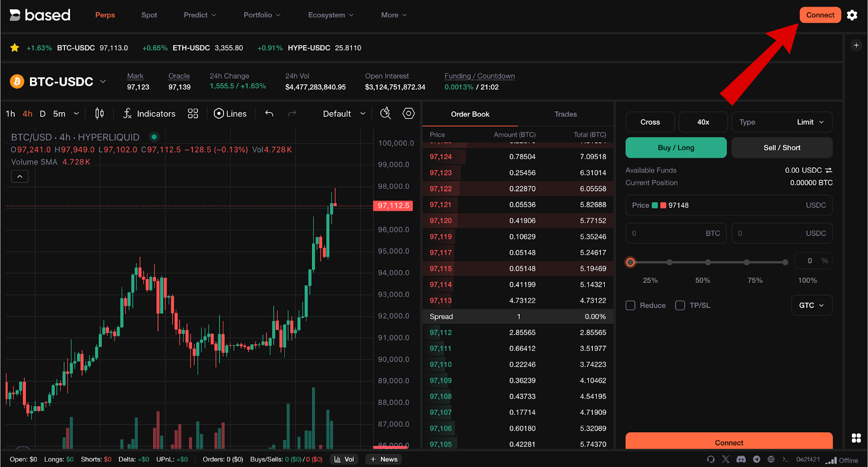Open the quick search lightning icon

(386, 113)
